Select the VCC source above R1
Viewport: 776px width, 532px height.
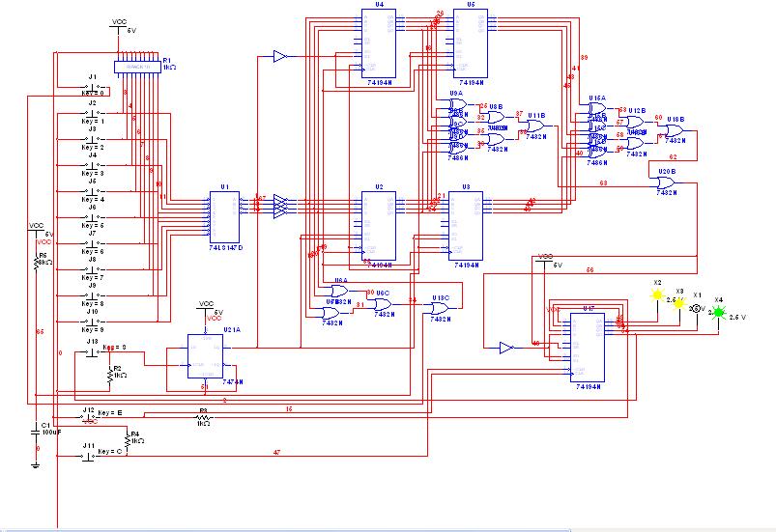[118, 26]
